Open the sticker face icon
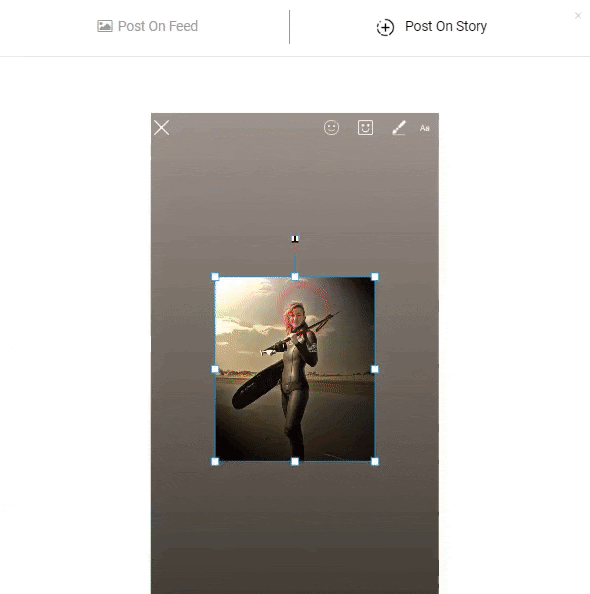This screenshot has width=590, height=594. [365, 128]
